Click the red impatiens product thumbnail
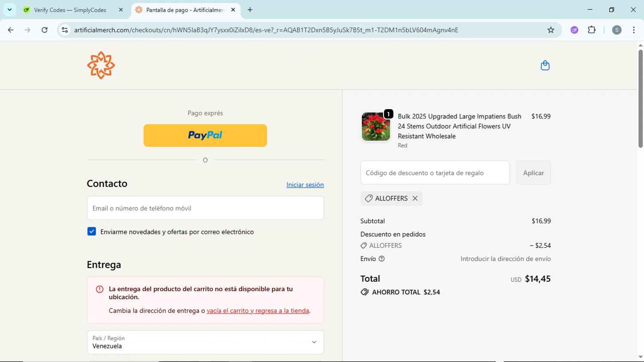The width and height of the screenshot is (644, 362). coord(376,127)
